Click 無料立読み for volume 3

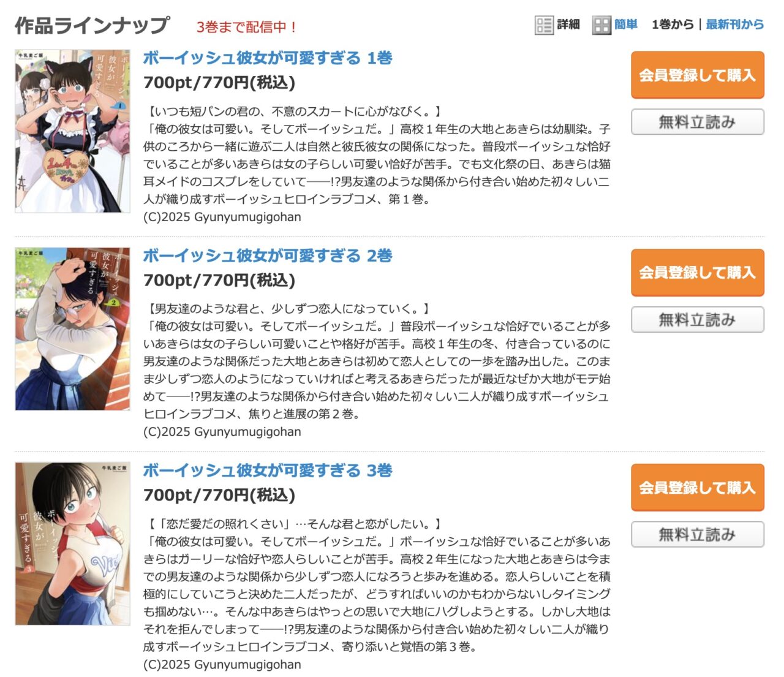(x=698, y=534)
